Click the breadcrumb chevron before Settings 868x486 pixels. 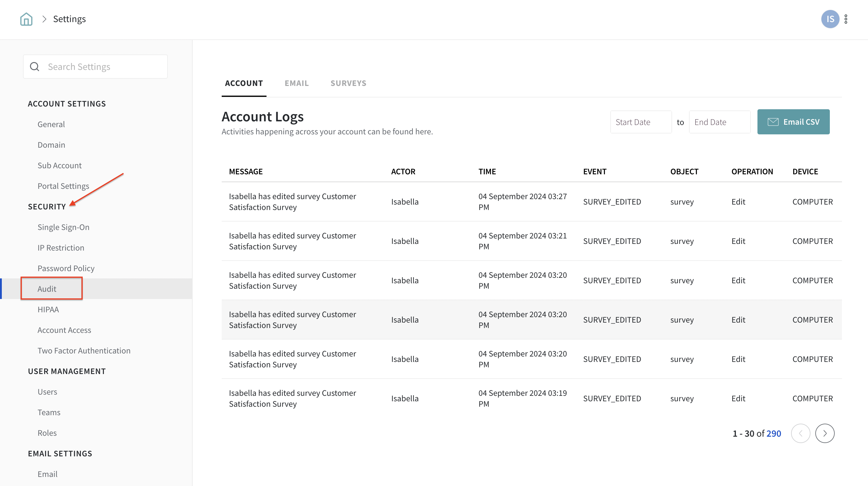point(44,19)
